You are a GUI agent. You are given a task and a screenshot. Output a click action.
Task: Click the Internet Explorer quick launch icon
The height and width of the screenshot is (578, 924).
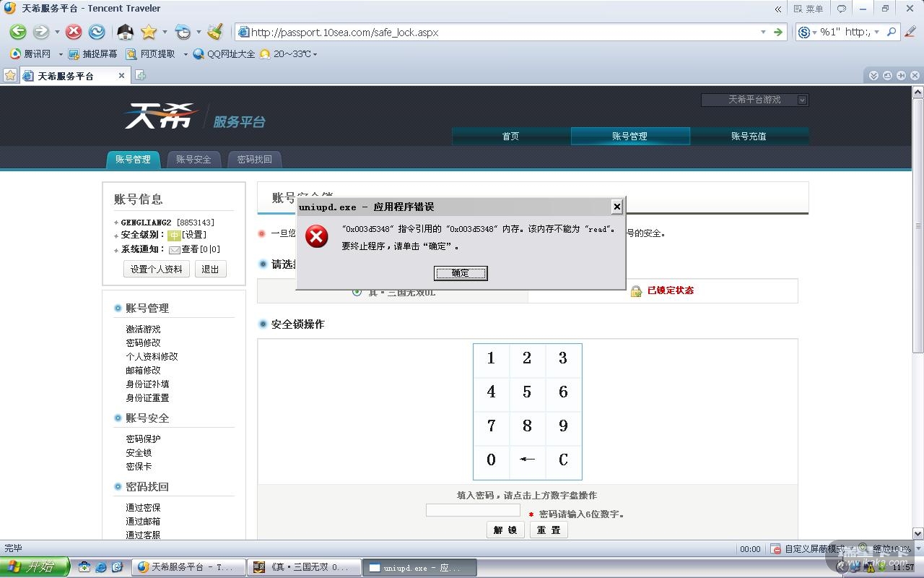pos(101,567)
